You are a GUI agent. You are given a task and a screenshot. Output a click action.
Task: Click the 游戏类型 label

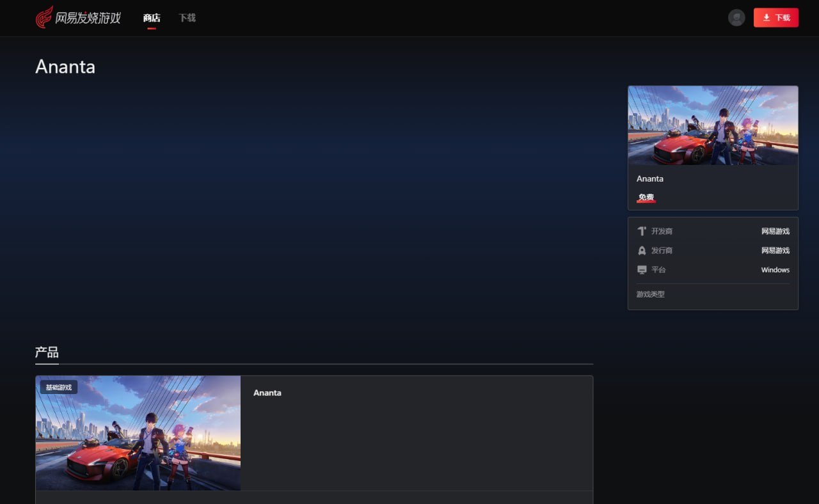(651, 294)
